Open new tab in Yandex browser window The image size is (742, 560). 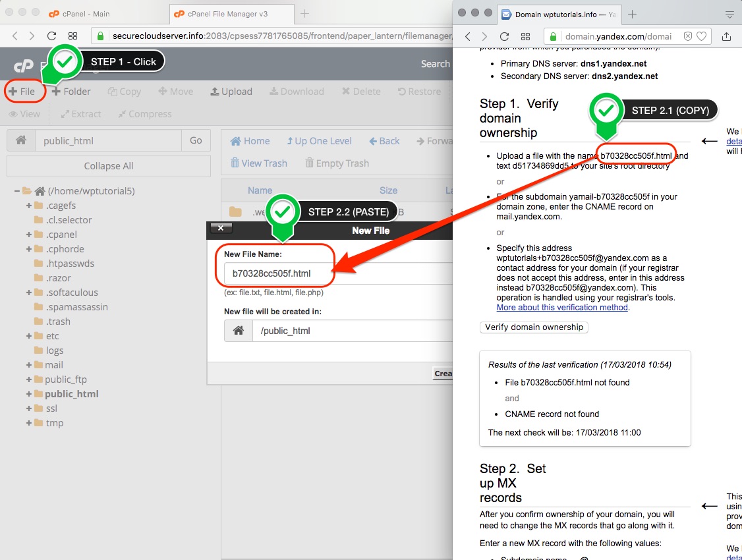[x=632, y=14]
